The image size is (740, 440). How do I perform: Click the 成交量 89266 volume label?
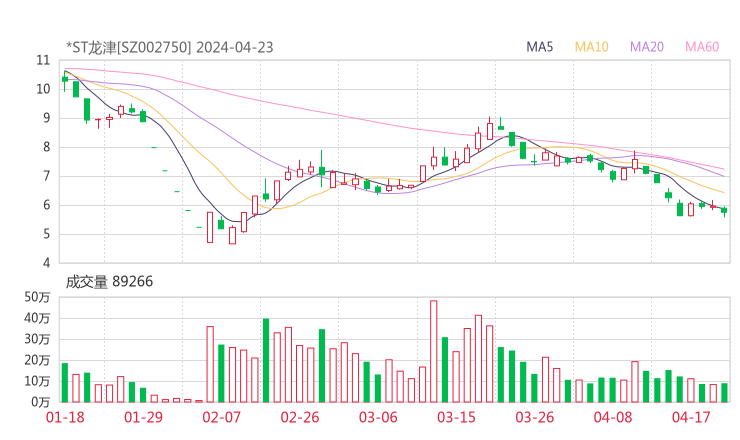click(109, 281)
